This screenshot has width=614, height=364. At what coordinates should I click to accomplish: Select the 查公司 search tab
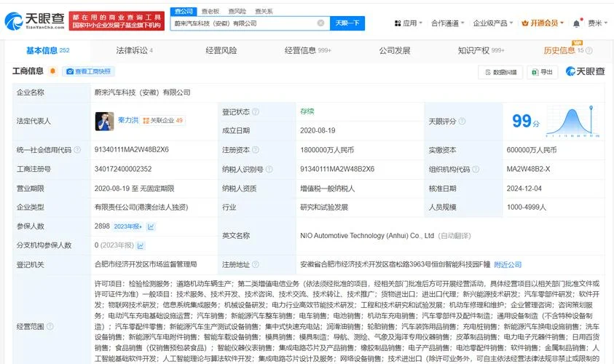coord(184,12)
